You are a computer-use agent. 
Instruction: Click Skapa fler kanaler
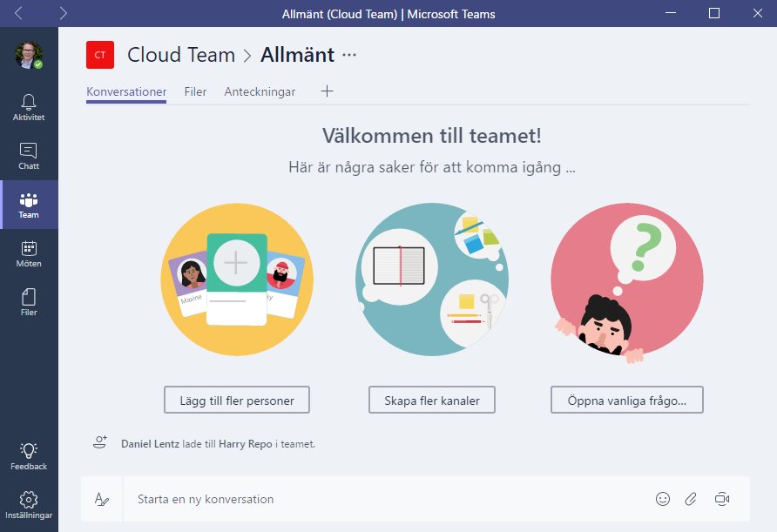pyautogui.click(x=431, y=400)
